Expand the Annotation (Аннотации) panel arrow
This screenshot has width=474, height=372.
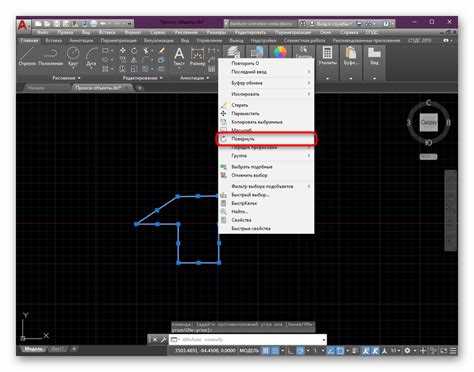click(x=207, y=78)
